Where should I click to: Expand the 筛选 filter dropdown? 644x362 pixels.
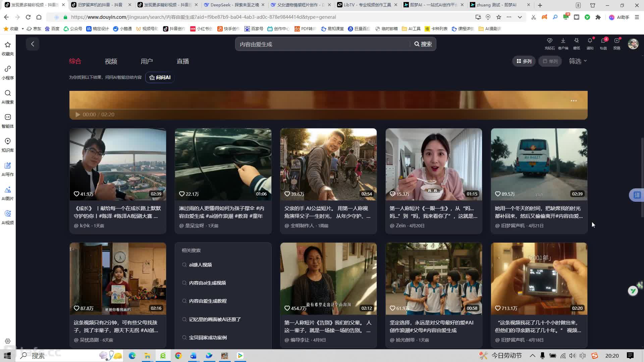click(x=578, y=61)
